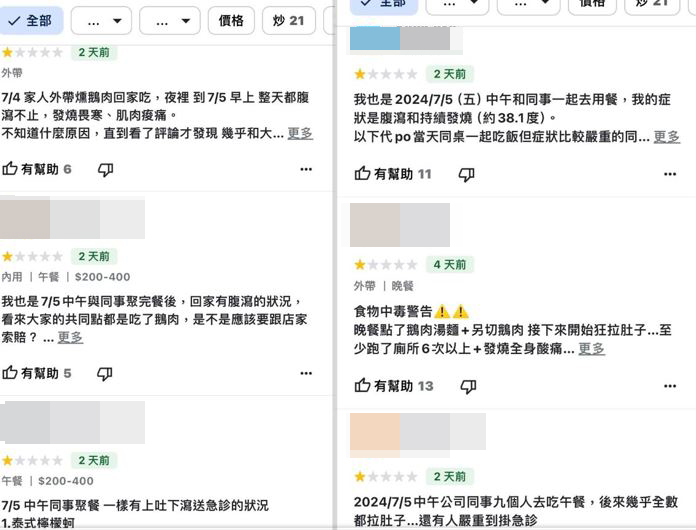Mark the 食物中毒警告 review as 有幫助
Screen dimensions: 696x530
click(394, 386)
